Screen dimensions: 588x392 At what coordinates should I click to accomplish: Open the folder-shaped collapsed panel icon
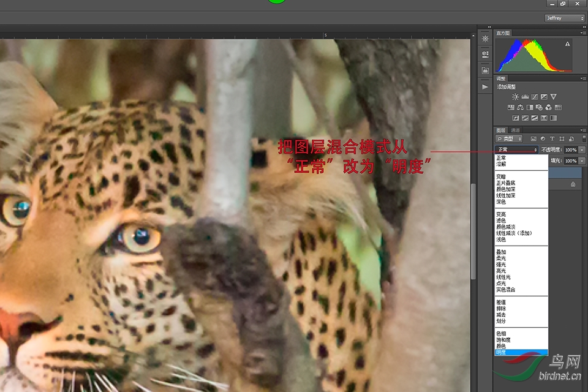(485, 70)
